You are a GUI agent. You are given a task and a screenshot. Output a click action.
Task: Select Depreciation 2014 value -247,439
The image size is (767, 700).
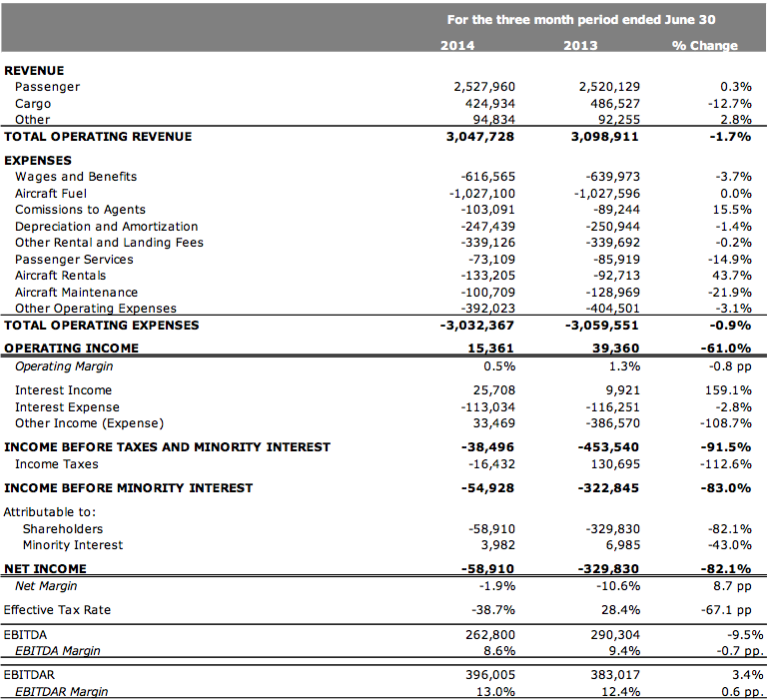click(x=487, y=227)
